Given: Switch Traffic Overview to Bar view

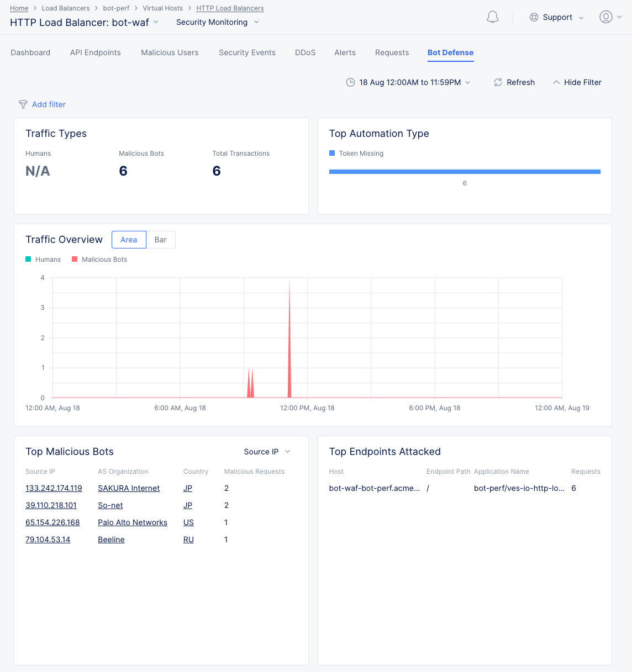Looking at the screenshot, I should click(x=160, y=240).
